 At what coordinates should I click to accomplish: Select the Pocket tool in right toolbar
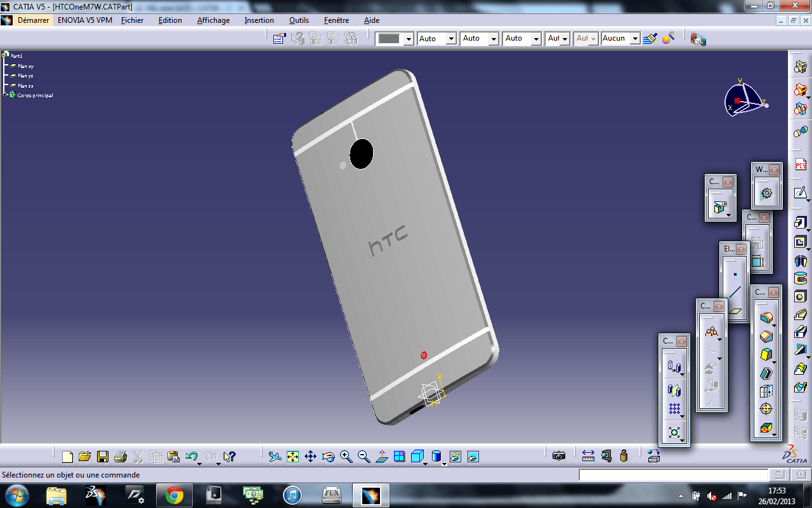pyautogui.click(x=801, y=242)
